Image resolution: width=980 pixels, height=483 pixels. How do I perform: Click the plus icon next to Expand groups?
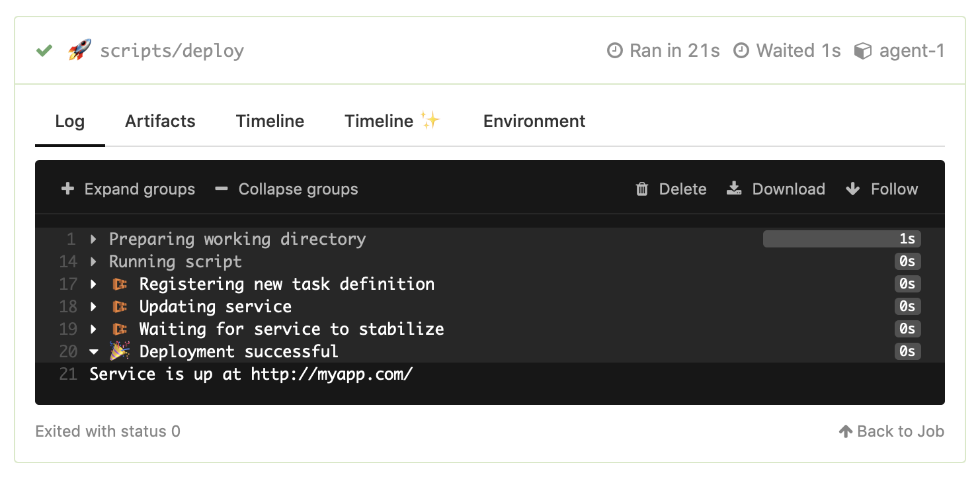pos(67,189)
